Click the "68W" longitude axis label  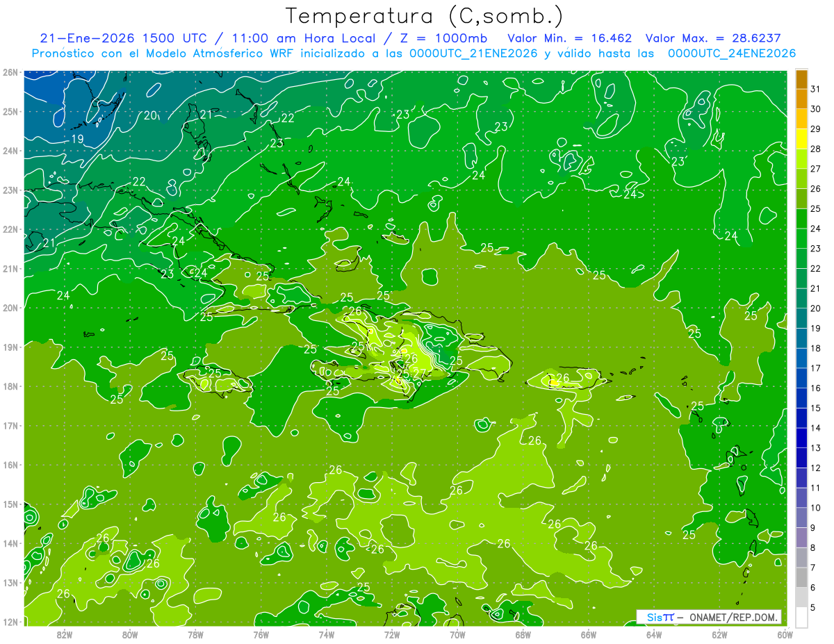pos(523,634)
